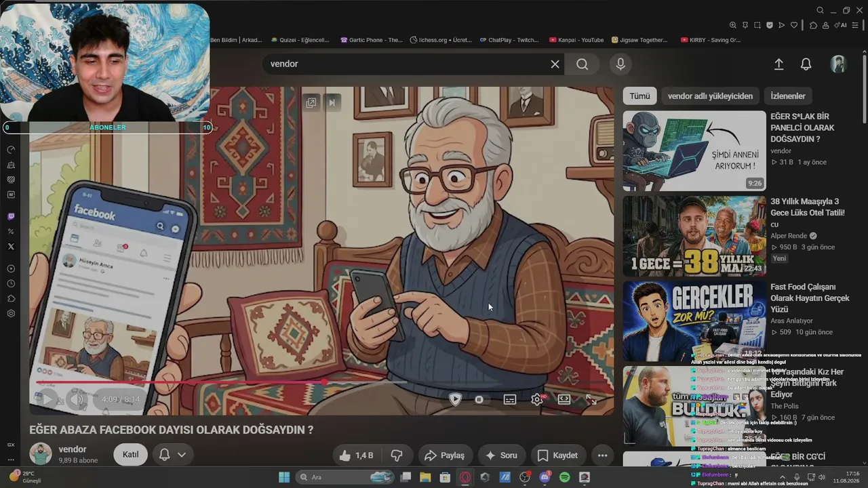Screen dimensions: 868x488
Task: Open history clock icon in Opera sidebar
Action: point(11,283)
